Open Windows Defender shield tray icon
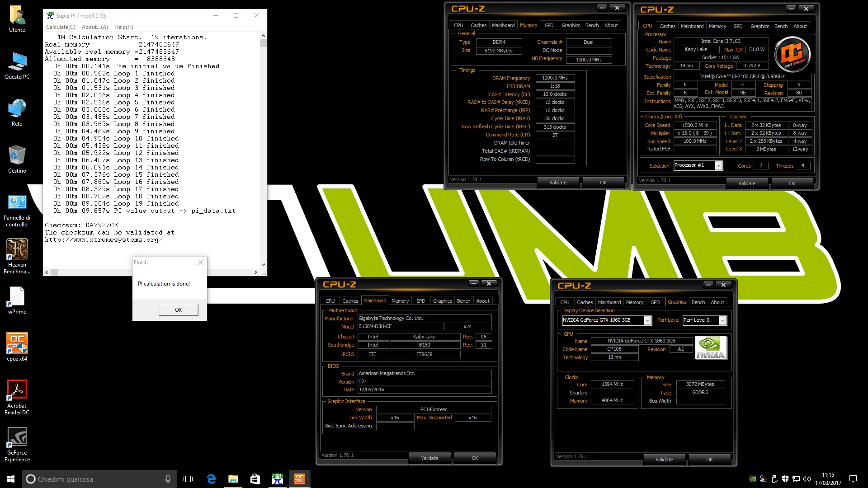The width and height of the screenshot is (868, 488). tap(785, 479)
